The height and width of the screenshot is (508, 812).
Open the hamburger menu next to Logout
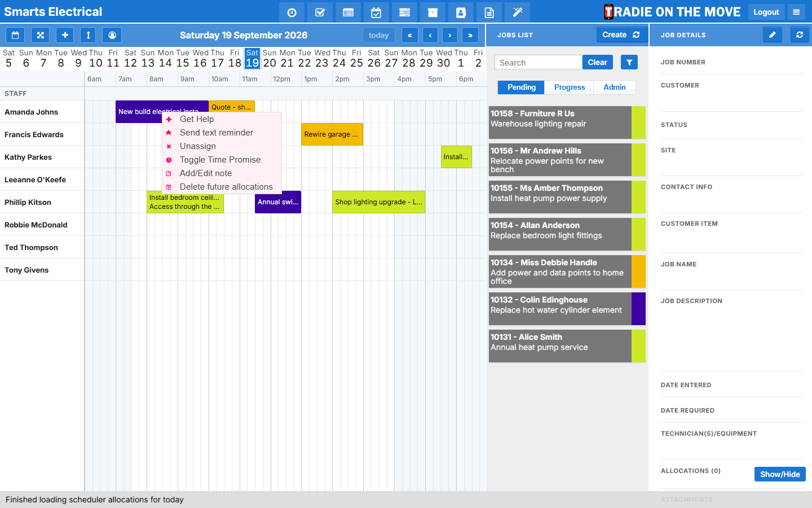(796, 12)
